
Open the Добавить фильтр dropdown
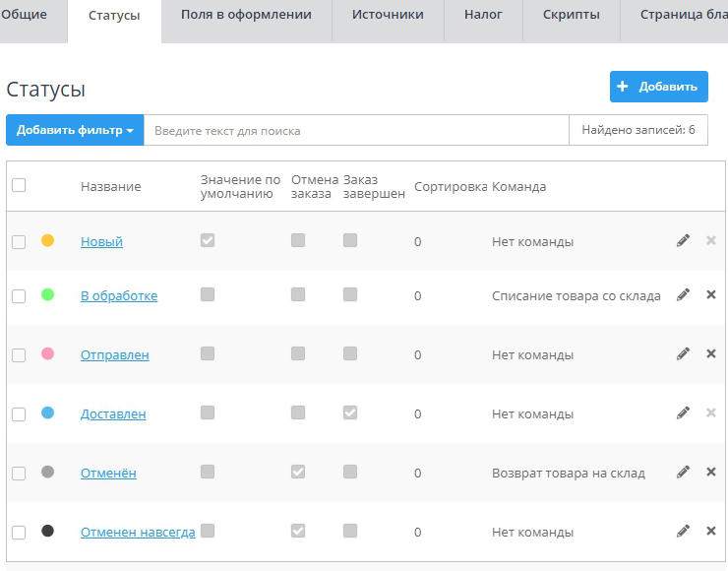tap(75, 130)
